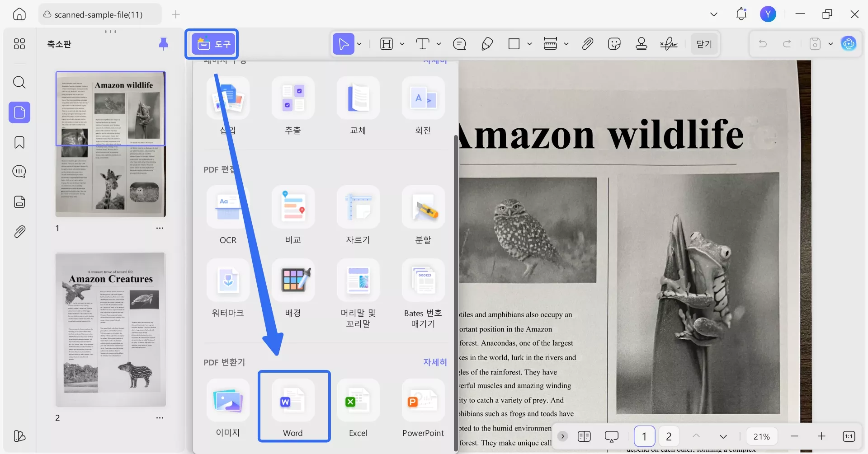Screen dimensions: 868x454
Task: Open the AI assistant icon
Action: click(849, 44)
